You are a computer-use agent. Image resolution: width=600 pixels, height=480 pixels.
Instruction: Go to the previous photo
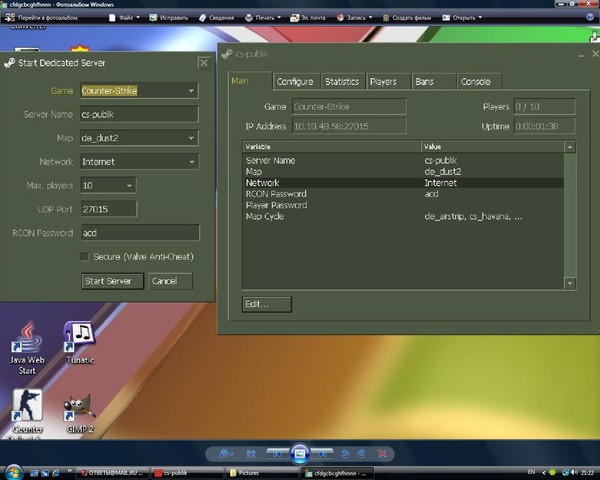277,454
